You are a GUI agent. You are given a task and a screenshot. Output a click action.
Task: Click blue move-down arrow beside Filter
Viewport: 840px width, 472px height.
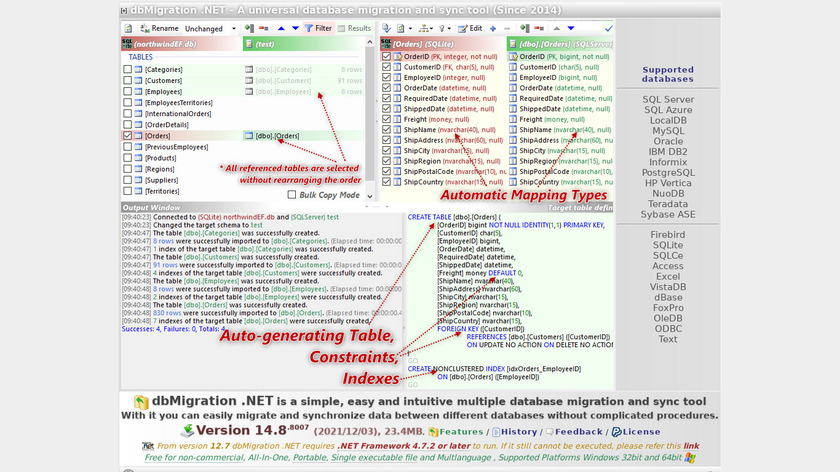pyautogui.click(x=295, y=28)
